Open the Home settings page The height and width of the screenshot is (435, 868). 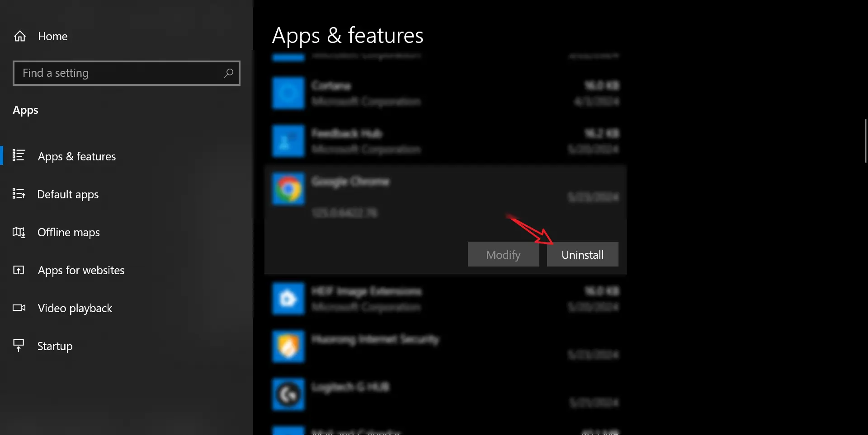coord(53,36)
